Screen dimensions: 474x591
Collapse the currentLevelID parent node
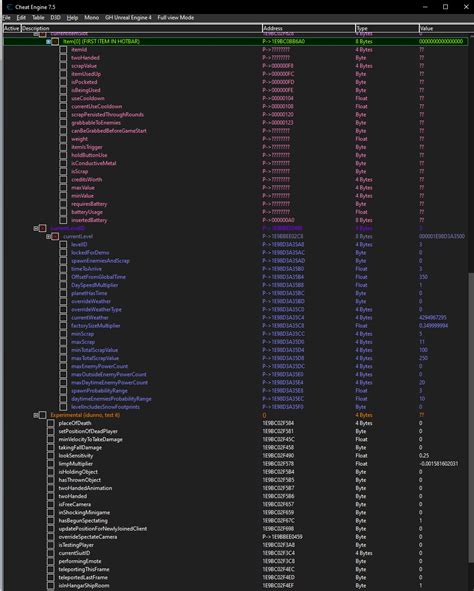(x=36, y=228)
